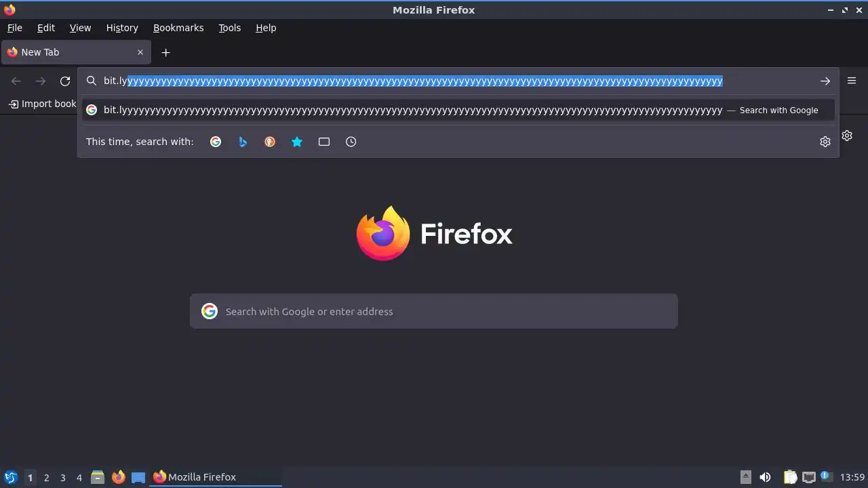868x488 pixels.
Task: Open the Bookmarks menu
Action: tap(178, 28)
